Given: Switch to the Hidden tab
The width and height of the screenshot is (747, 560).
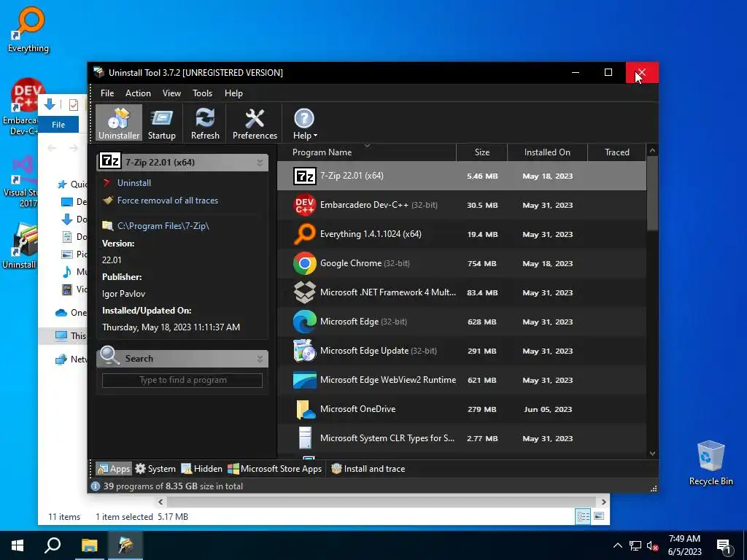Looking at the screenshot, I should (201, 469).
